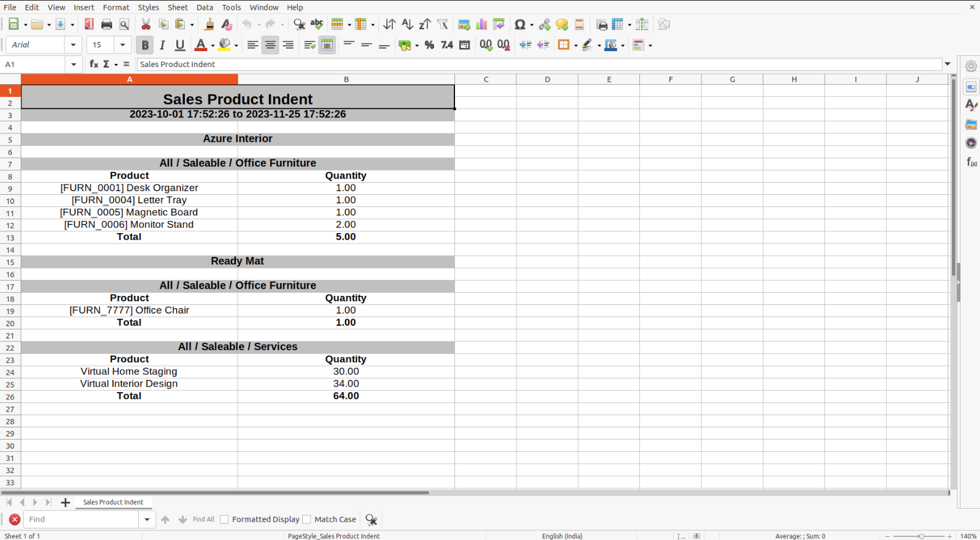Insert Pivot Table icon
The image size is (980, 540).
click(499, 24)
